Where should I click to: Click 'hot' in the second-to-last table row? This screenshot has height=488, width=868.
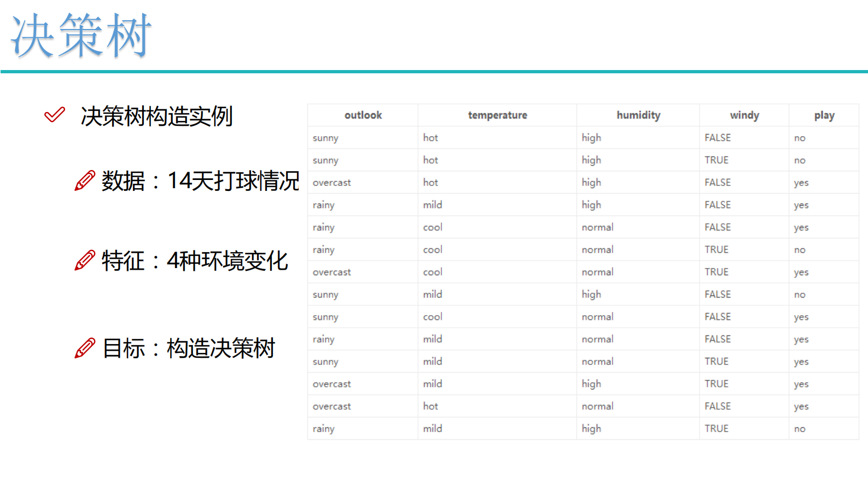[430, 406]
